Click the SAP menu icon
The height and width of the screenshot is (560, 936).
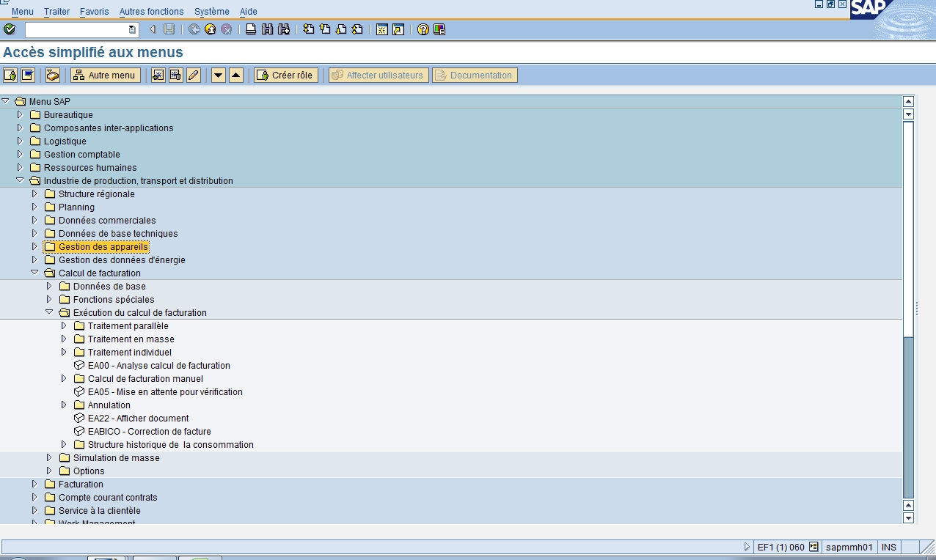[28, 75]
